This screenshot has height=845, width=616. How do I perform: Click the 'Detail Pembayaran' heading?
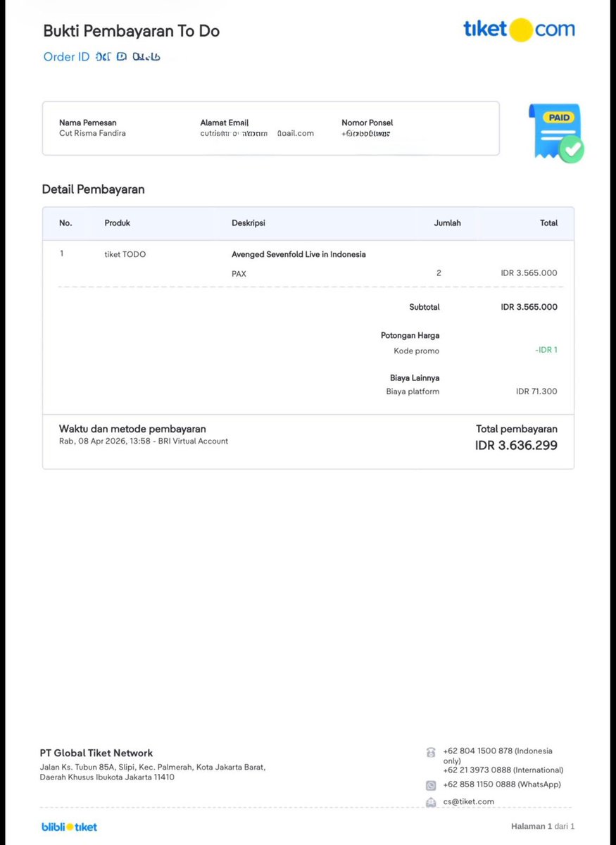(x=94, y=189)
